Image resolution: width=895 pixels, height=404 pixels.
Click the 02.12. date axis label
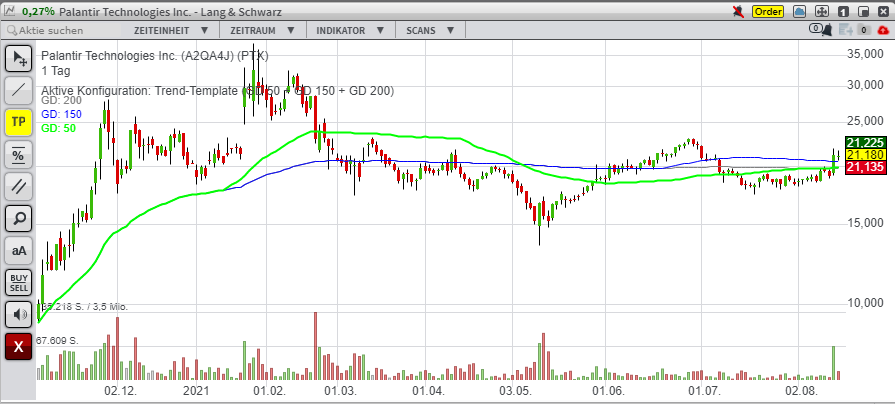(x=121, y=391)
